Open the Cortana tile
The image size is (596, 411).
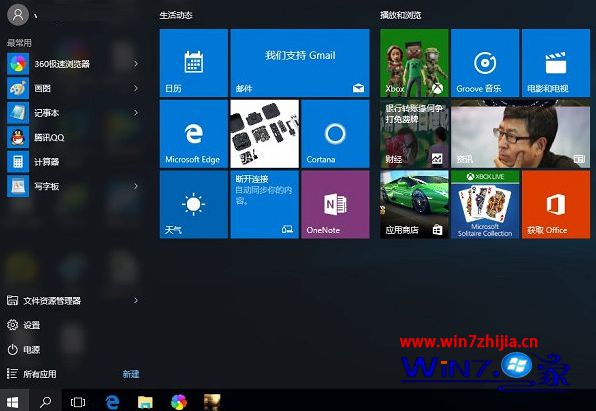[x=335, y=133]
